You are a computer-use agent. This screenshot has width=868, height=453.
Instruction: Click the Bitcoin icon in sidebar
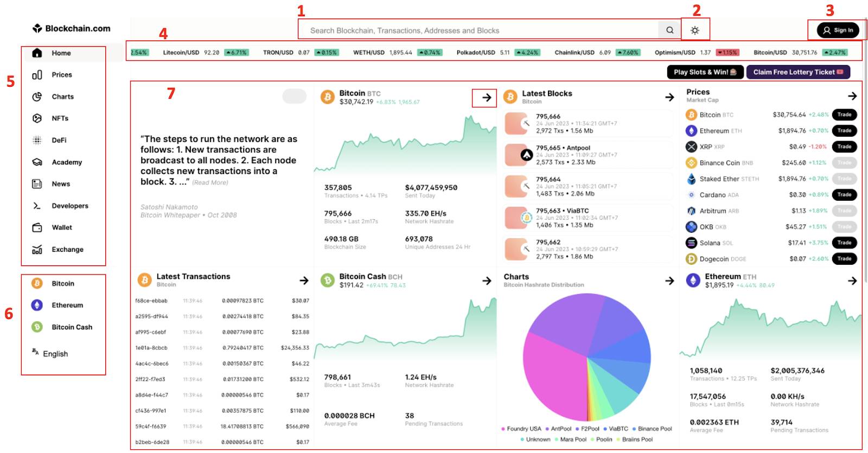pos(37,283)
